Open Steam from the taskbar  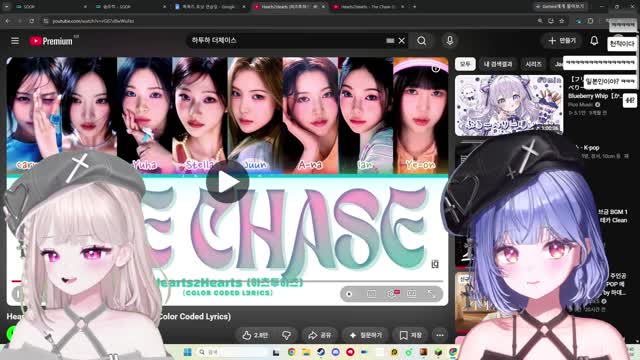tap(321, 352)
